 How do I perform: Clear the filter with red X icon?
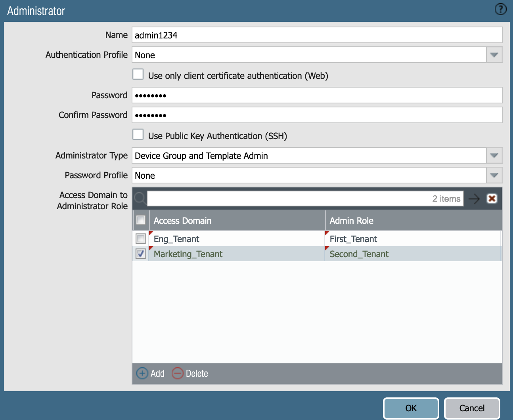click(x=492, y=199)
